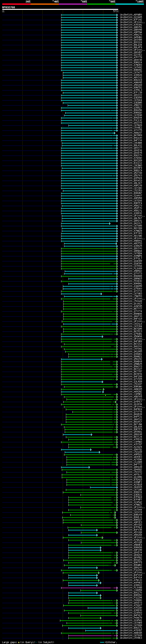This screenshot has height=644, width=146.
Task: Select hit label UniRef100_Q3EBW5
Action: (131, 103)
